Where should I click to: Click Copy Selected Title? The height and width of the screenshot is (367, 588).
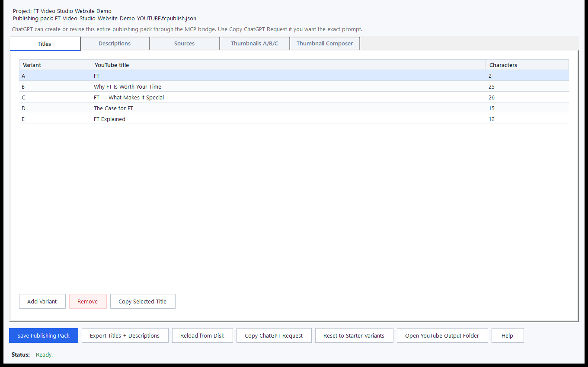pyautogui.click(x=143, y=301)
